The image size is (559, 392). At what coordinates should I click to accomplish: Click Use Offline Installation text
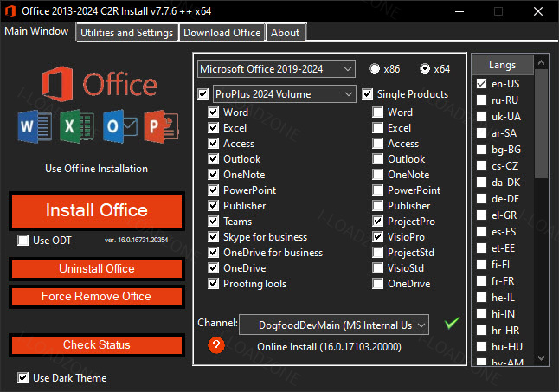pyautogui.click(x=96, y=169)
